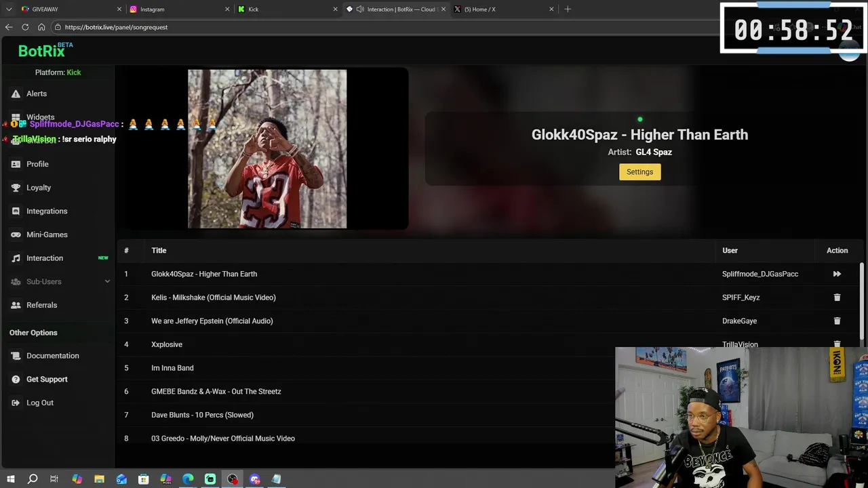The width and height of the screenshot is (868, 488).
Task: Click the song album art thumbnail
Action: click(267, 149)
